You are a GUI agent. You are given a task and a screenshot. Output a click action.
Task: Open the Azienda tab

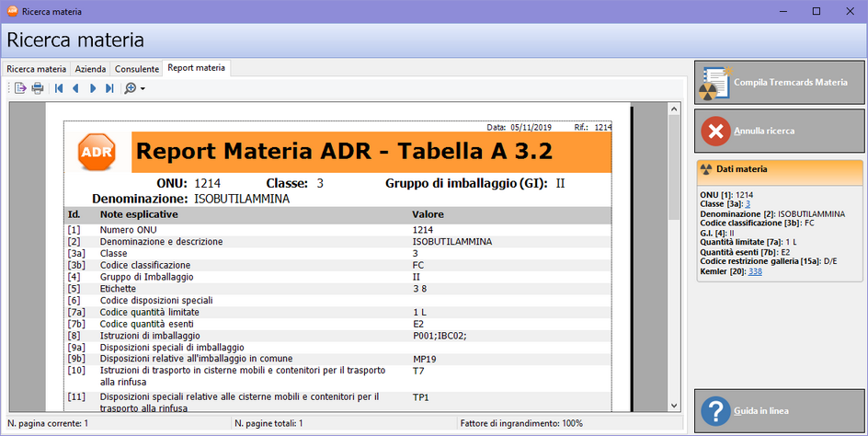(90, 69)
